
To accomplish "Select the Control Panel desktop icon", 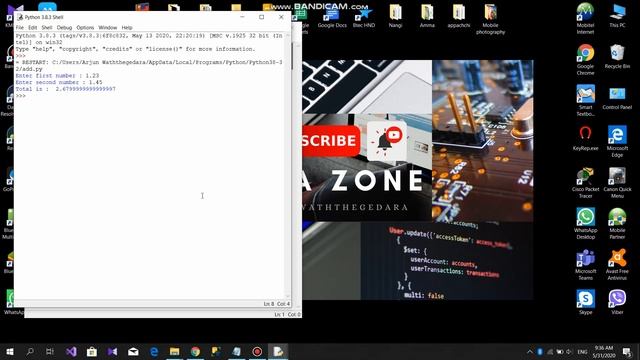I will 617,98.
